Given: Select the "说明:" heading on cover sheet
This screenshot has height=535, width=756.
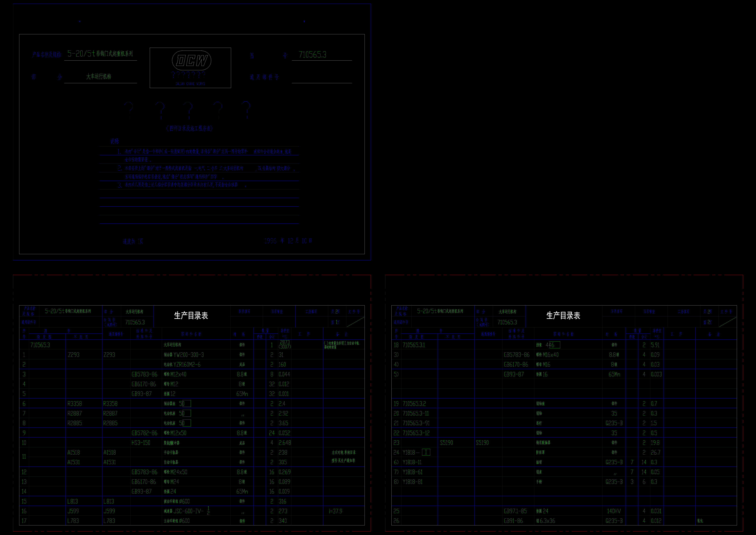Looking at the screenshot, I should click(x=115, y=141).
